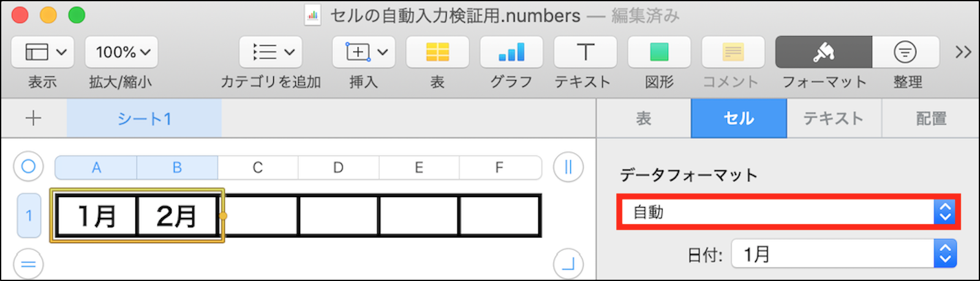This screenshot has height=281, width=980.
Task: Switch to the セル tab in the inspector
Action: [739, 119]
